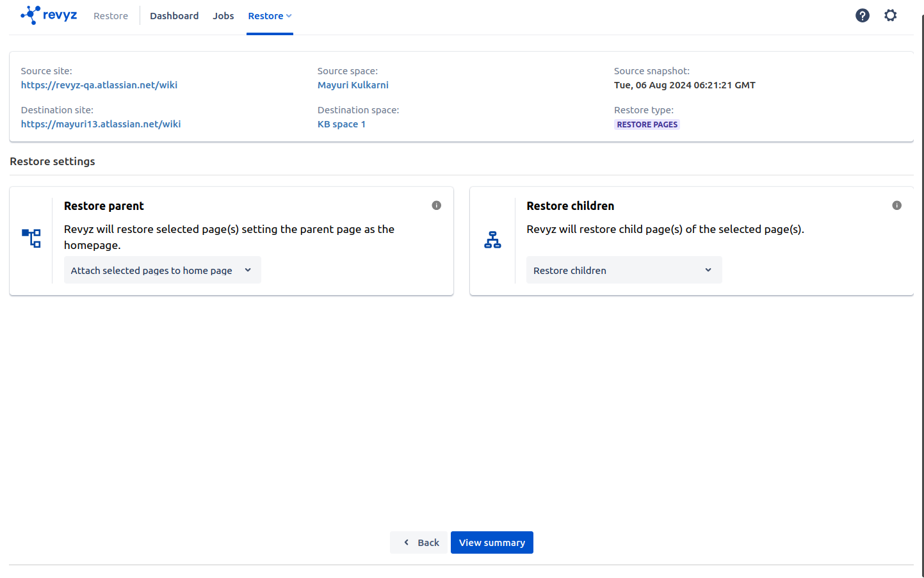Open the mayuri13 destination site link
Viewport: 924px width, 578px height.
pos(101,124)
